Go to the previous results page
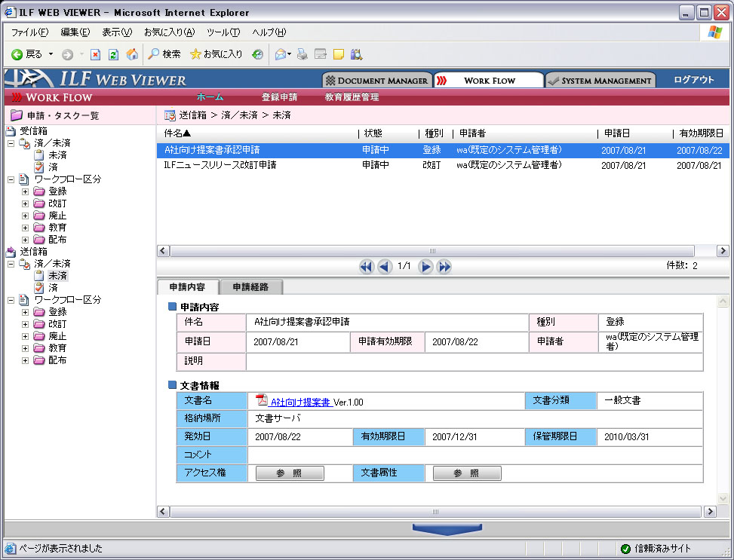 [x=385, y=267]
